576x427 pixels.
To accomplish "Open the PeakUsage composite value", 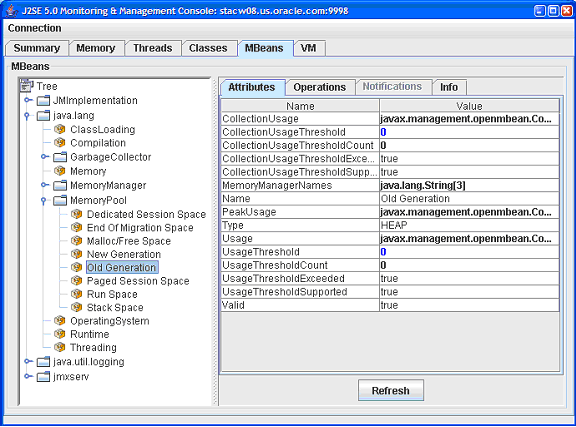I will [469, 212].
